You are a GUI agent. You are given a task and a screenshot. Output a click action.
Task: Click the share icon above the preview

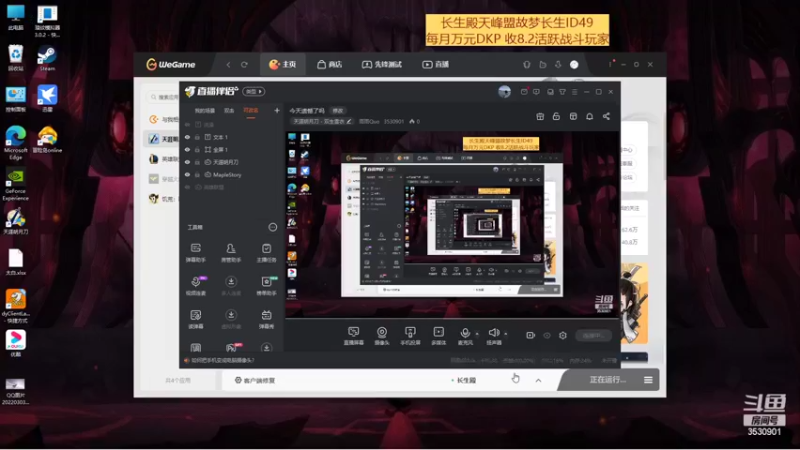pyautogui.click(x=606, y=116)
